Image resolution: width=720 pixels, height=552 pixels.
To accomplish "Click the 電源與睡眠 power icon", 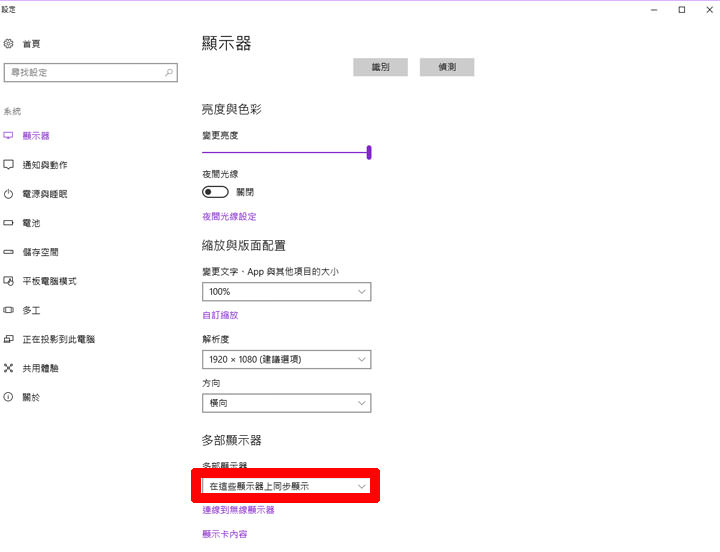I will 8,194.
